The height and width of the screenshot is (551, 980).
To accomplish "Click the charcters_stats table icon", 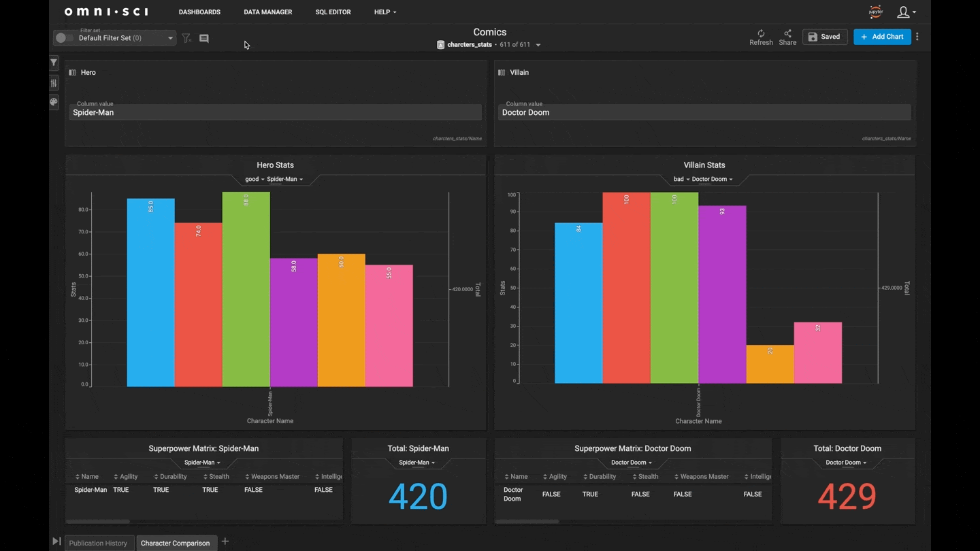I will point(440,45).
